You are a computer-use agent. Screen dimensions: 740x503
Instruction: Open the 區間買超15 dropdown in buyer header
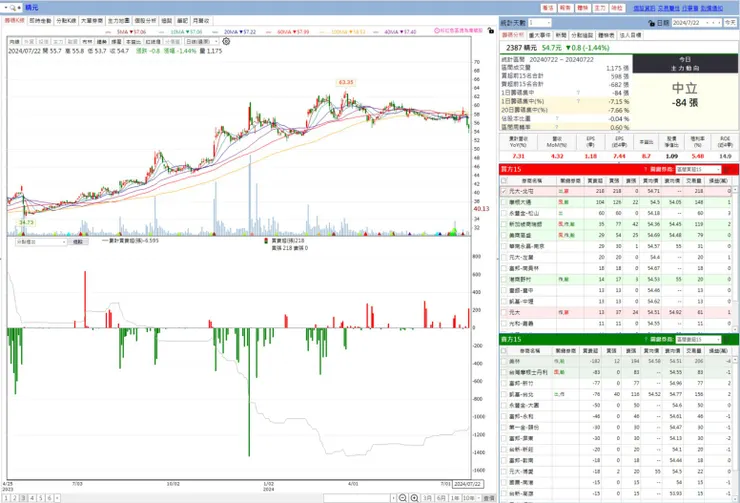pyautogui.click(x=698, y=169)
